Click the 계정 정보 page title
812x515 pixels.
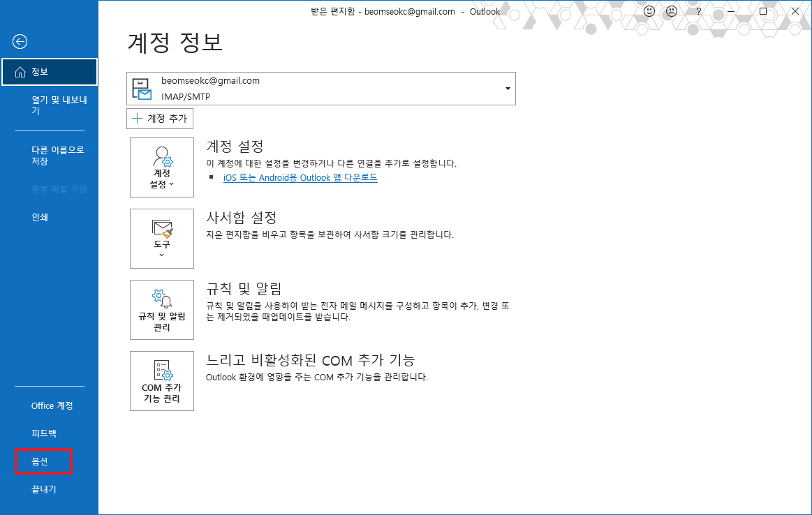[175, 43]
